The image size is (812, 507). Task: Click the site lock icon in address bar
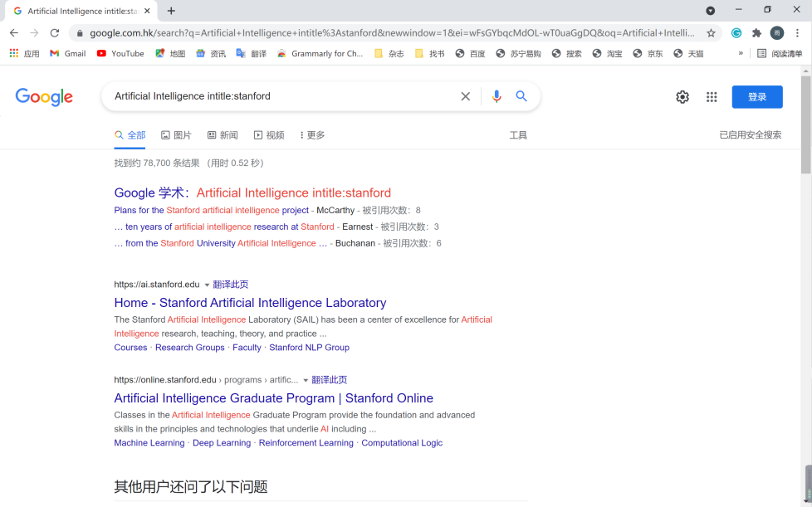click(x=79, y=33)
